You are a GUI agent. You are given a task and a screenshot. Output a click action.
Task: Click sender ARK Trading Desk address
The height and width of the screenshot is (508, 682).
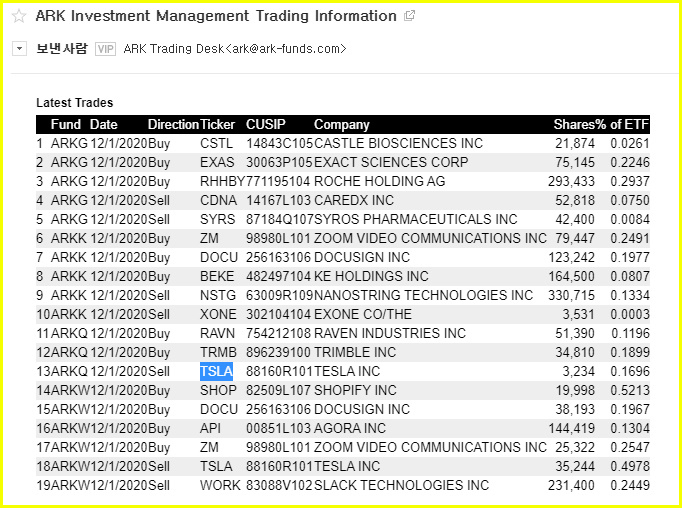click(234, 49)
